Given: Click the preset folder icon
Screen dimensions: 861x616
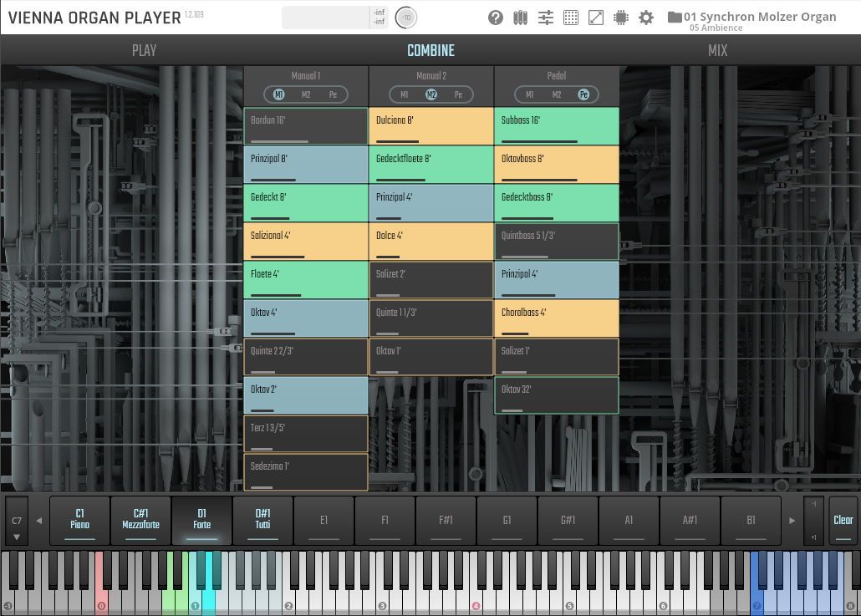Looking at the screenshot, I should pos(675,17).
